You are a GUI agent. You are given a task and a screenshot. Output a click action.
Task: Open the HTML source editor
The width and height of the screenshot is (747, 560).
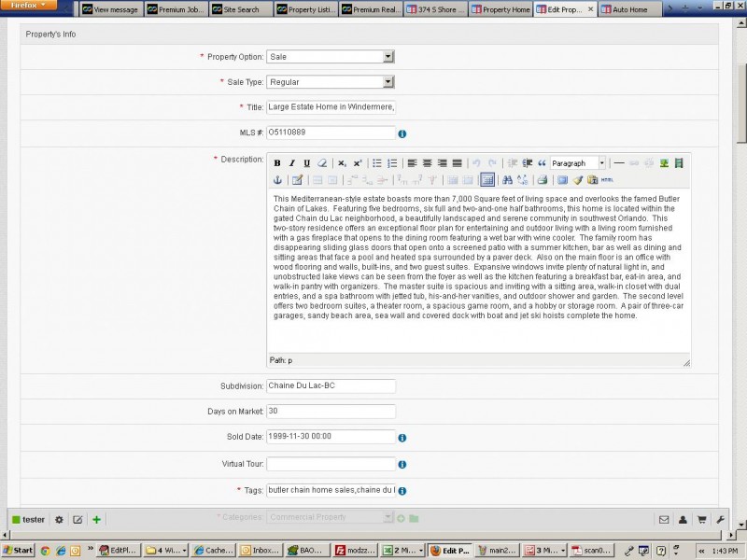point(607,180)
